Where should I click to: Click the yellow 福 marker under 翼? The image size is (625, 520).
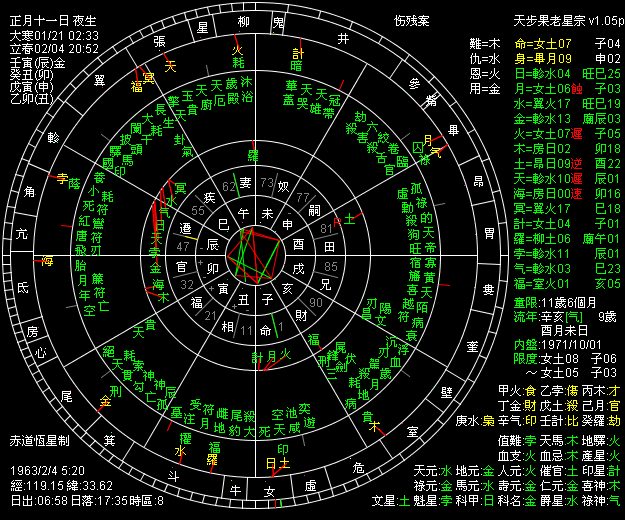click(x=136, y=87)
